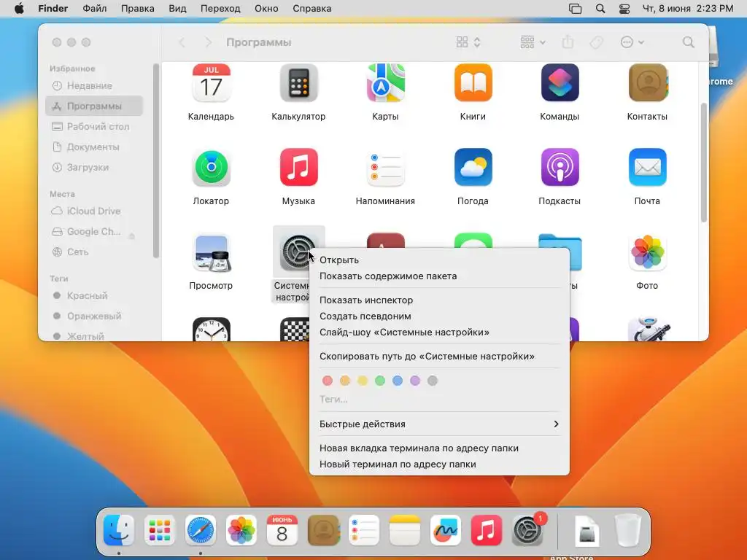Select the Почта app icon
This screenshot has width=747, height=560.
tap(648, 168)
